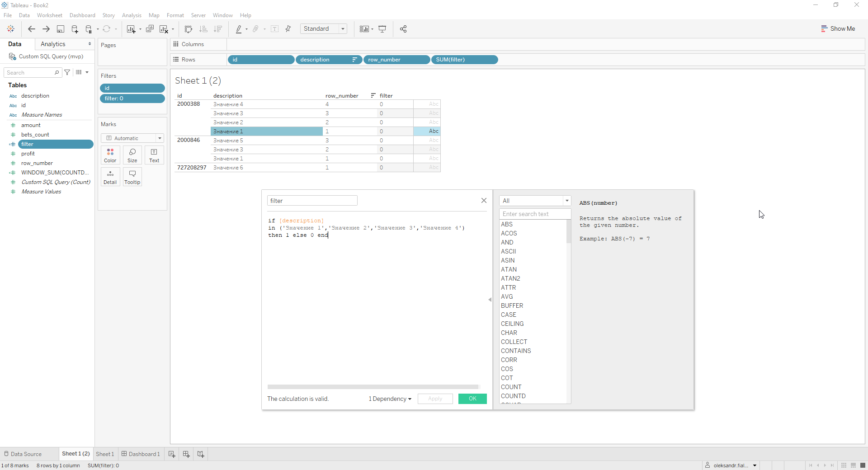This screenshot has width=868, height=470.
Task: Collapse the function list side panel
Action: (490, 300)
